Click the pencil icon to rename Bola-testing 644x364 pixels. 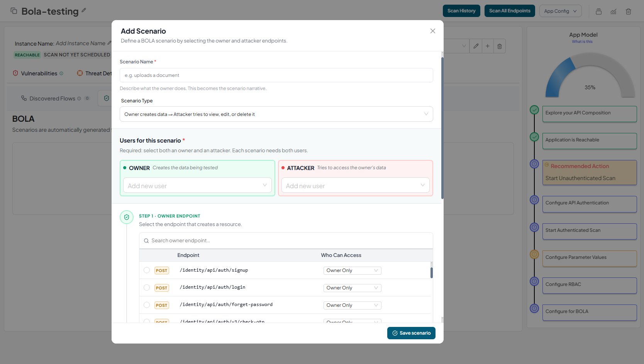point(84,10)
